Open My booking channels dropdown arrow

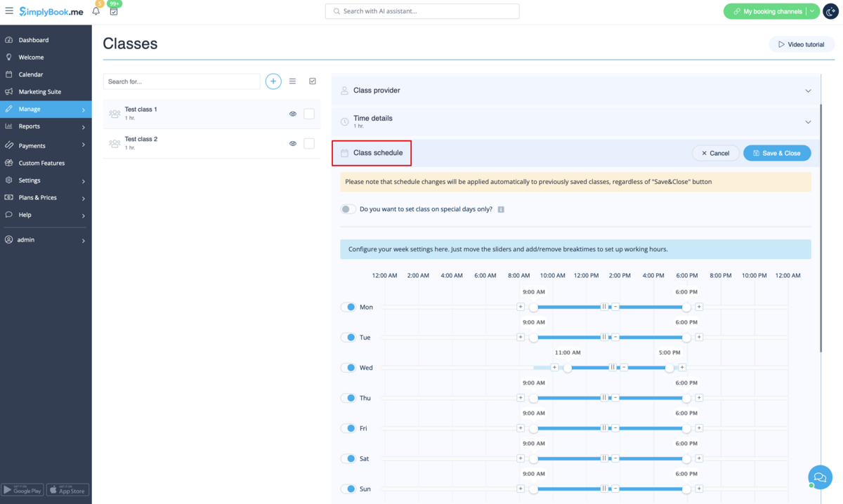pyautogui.click(x=812, y=11)
